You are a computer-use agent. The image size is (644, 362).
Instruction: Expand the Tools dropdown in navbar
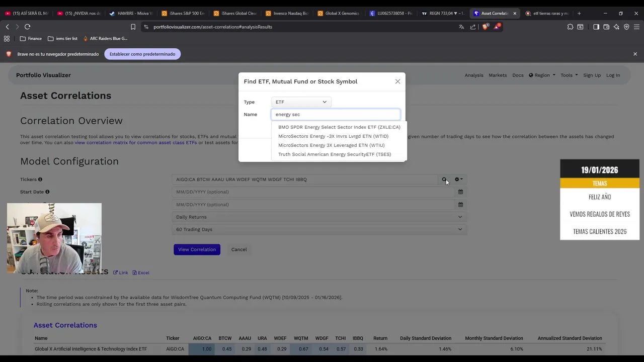pyautogui.click(x=569, y=75)
